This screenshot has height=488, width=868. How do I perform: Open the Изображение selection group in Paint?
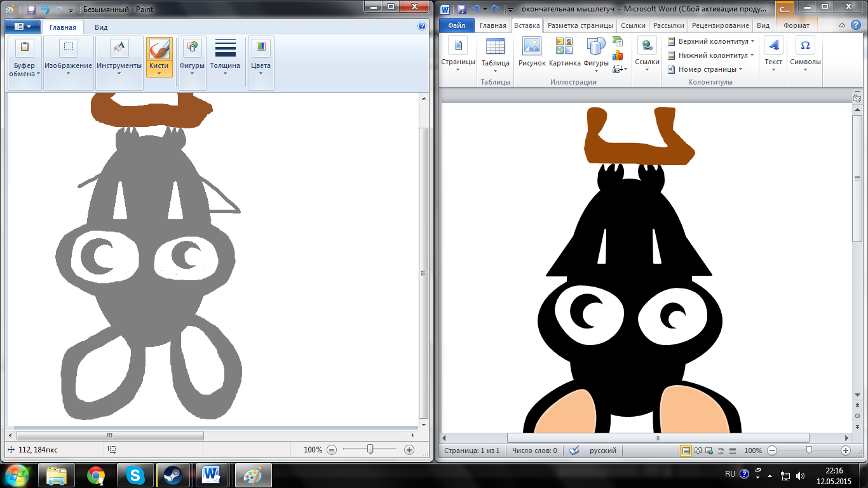68,63
